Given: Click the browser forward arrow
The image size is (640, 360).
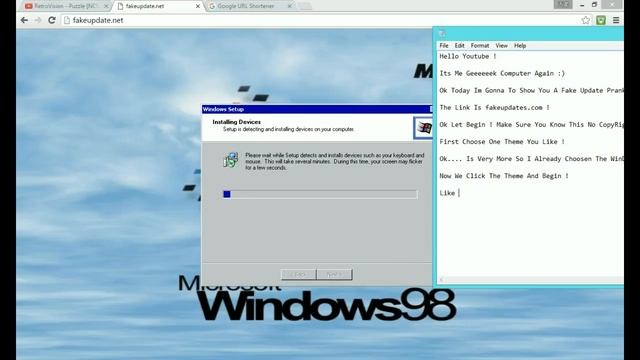Looking at the screenshot, I should click(38, 20).
